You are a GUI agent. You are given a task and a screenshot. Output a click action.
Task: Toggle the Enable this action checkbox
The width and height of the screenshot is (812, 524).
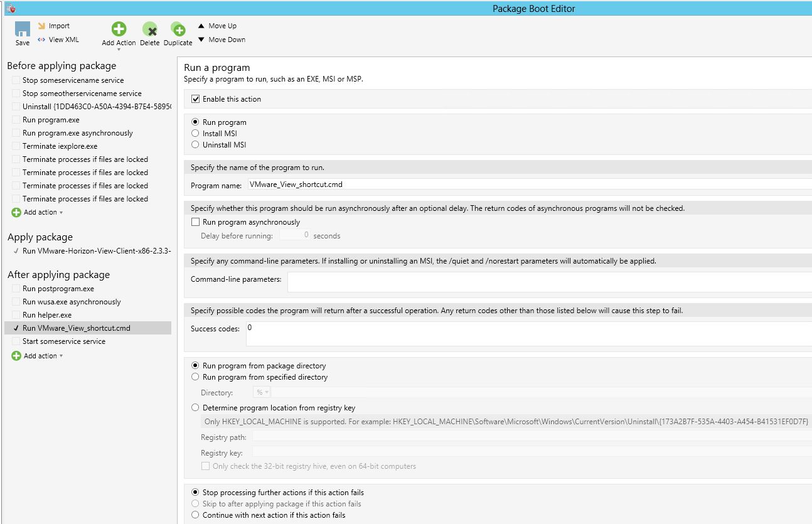[x=195, y=99]
